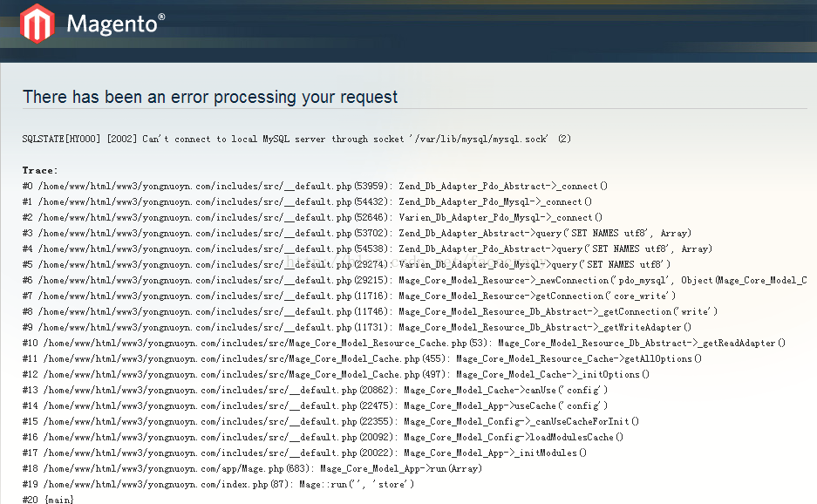This screenshot has width=817, height=504.
Task: Click the Magento wordmark text
Action: pos(116,24)
